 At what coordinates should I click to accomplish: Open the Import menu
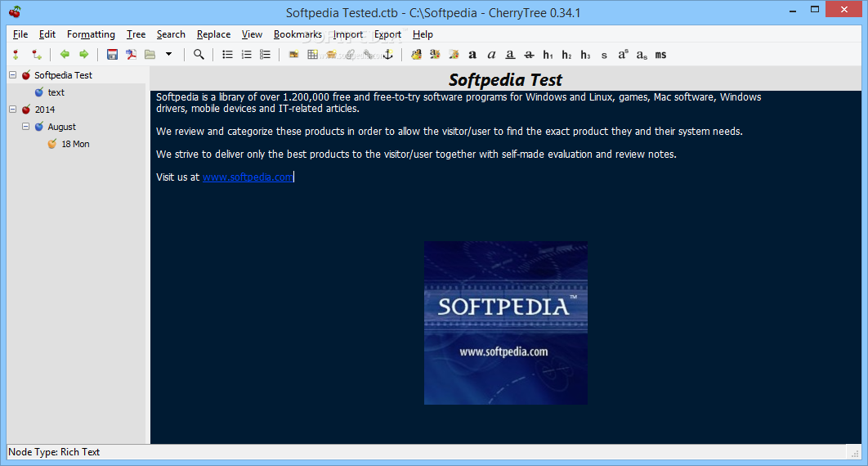click(x=347, y=34)
